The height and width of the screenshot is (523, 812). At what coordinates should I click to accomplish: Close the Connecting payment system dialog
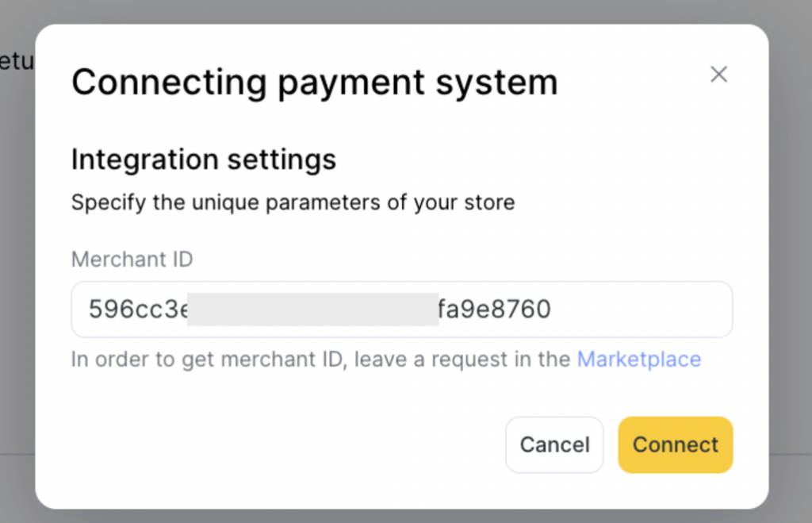[718, 75]
